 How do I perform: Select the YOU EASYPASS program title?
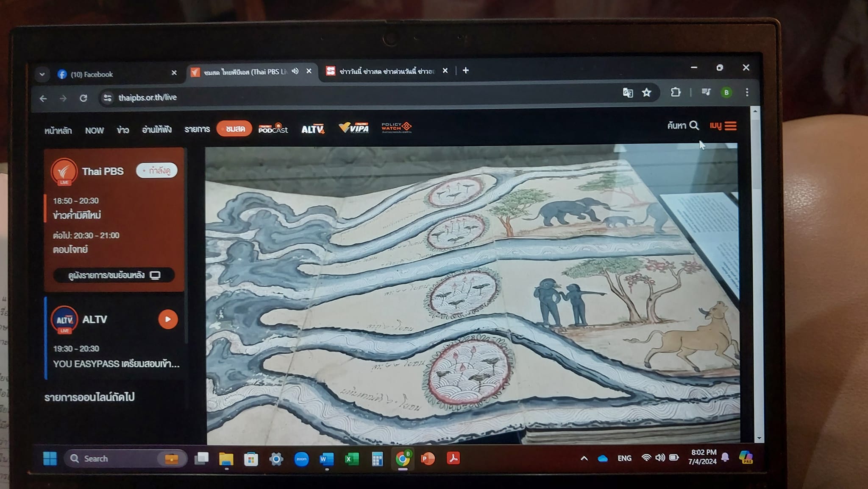click(116, 364)
